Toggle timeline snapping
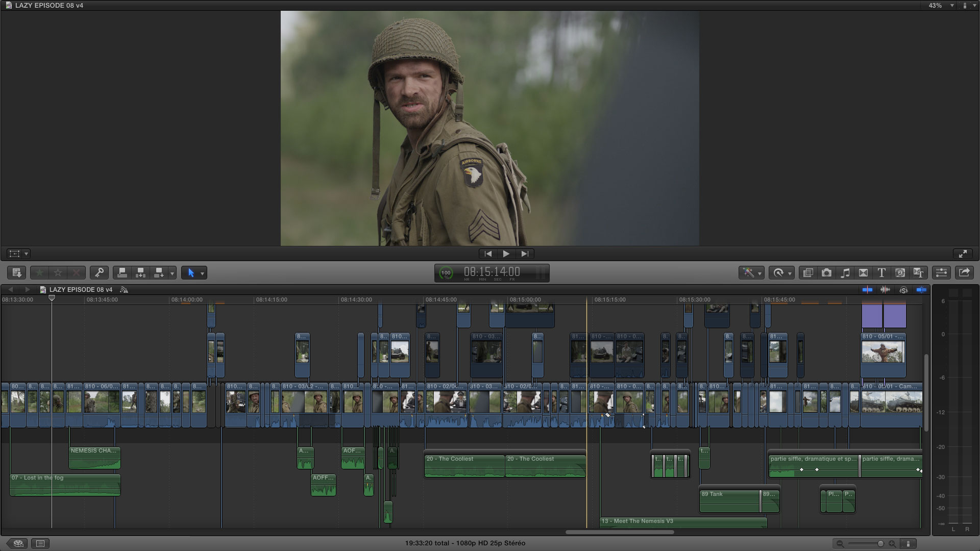The height and width of the screenshot is (551, 980). coord(921,290)
